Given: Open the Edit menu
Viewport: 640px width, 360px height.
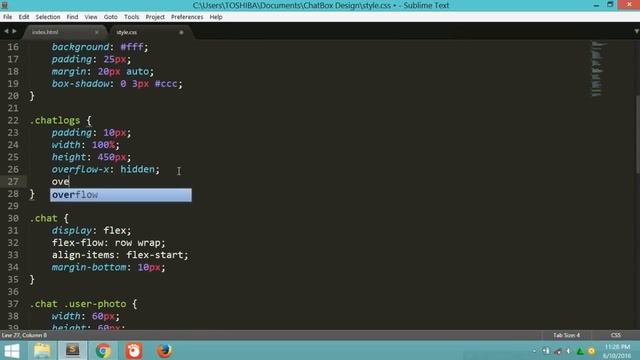Looking at the screenshot, I should (24, 17).
